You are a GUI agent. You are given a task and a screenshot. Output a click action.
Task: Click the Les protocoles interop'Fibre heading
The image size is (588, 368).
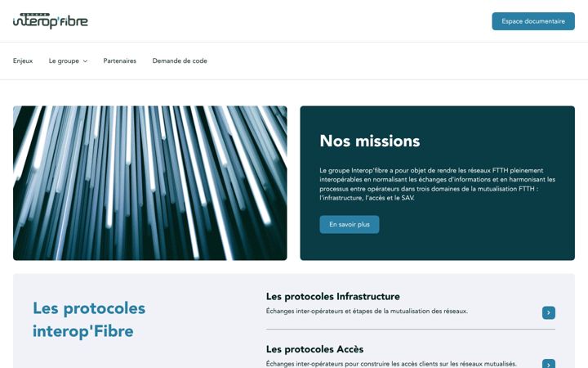point(89,320)
